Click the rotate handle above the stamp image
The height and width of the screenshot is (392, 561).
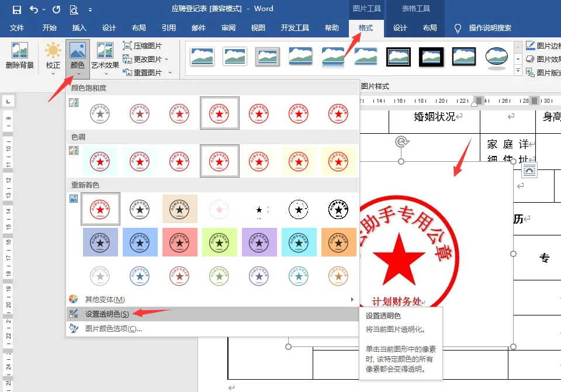point(401,142)
